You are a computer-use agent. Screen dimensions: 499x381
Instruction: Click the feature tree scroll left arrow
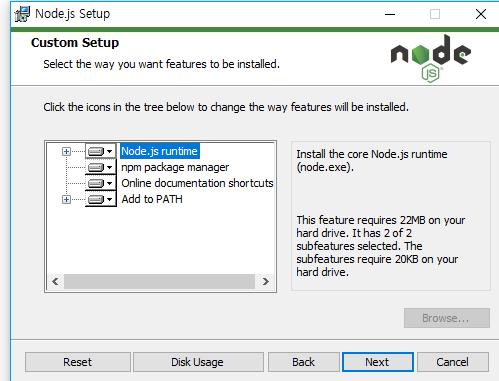click(55, 282)
